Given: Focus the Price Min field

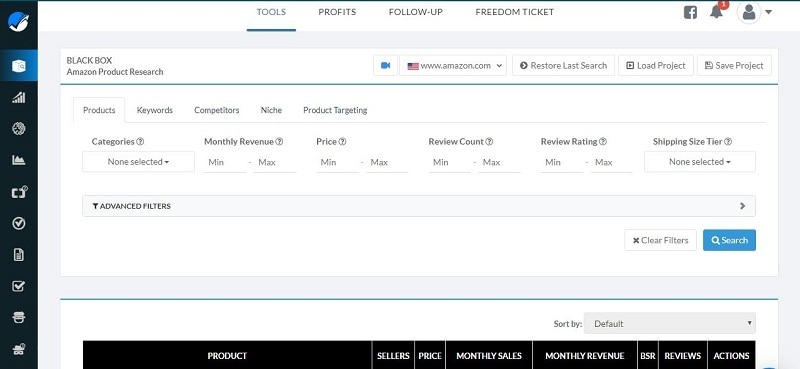Looking at the screenshot, I should pyautogui.click(x=337, y=162).
